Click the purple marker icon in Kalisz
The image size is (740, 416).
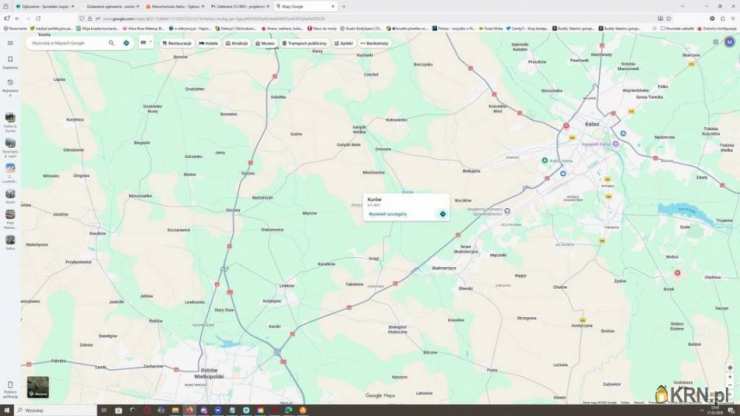[x=615, y=144]
